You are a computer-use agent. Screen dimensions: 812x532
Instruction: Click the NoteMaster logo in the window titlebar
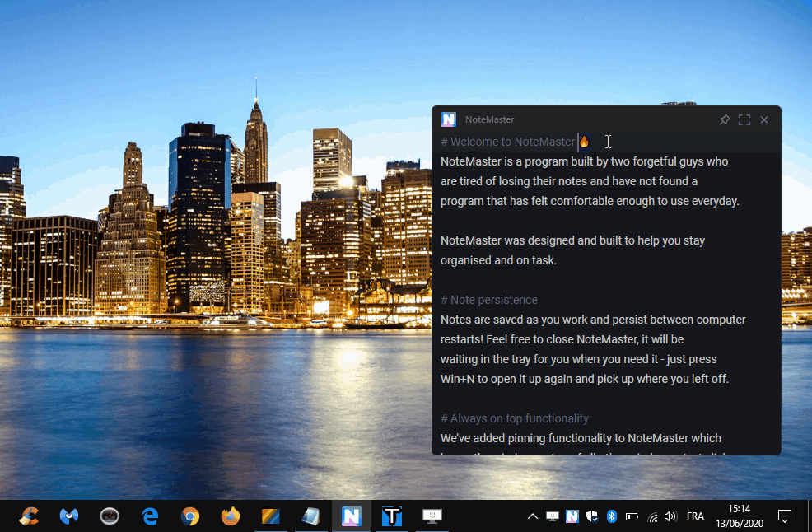pyautogui.click(x=448, y=119)
